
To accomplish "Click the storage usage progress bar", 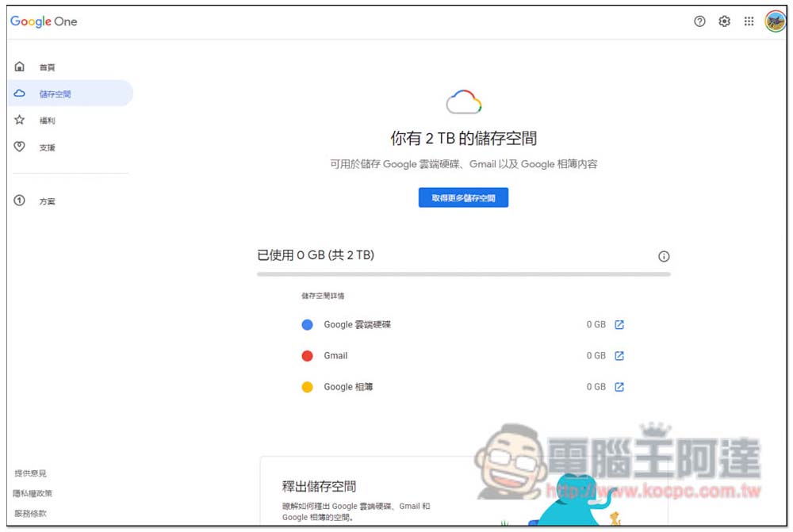I will [464, 274].
